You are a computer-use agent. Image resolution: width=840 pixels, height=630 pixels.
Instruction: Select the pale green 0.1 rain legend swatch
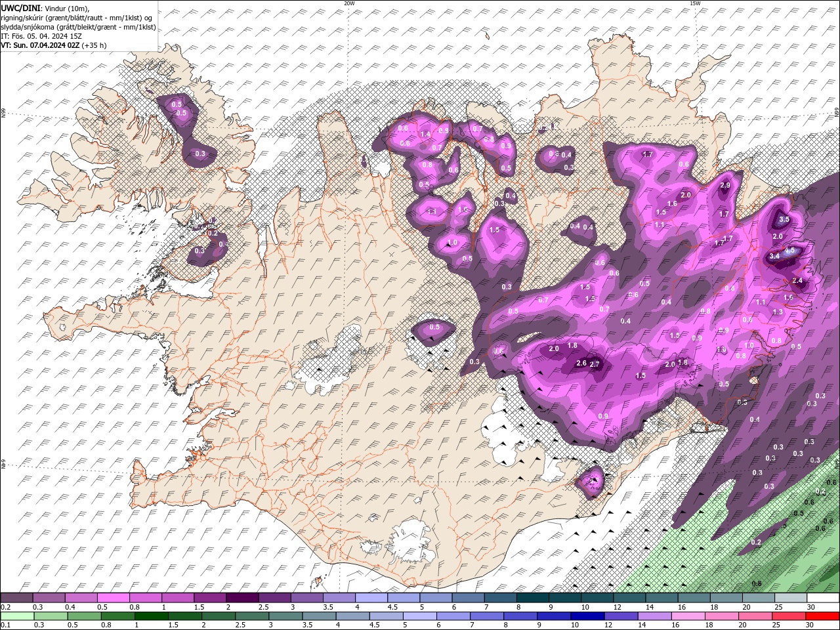pyautogui.click(x=17, y=616)
